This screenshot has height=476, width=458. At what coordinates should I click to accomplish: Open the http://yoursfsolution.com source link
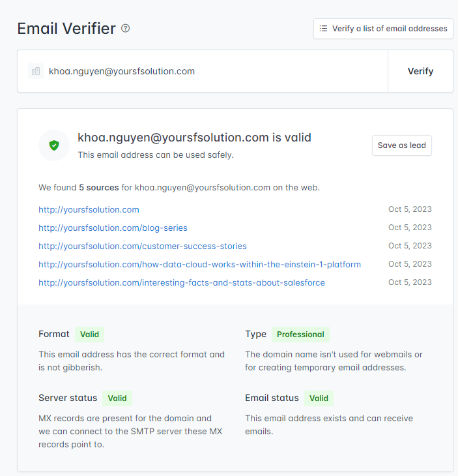pyautogui.click(x=89, y=209)
